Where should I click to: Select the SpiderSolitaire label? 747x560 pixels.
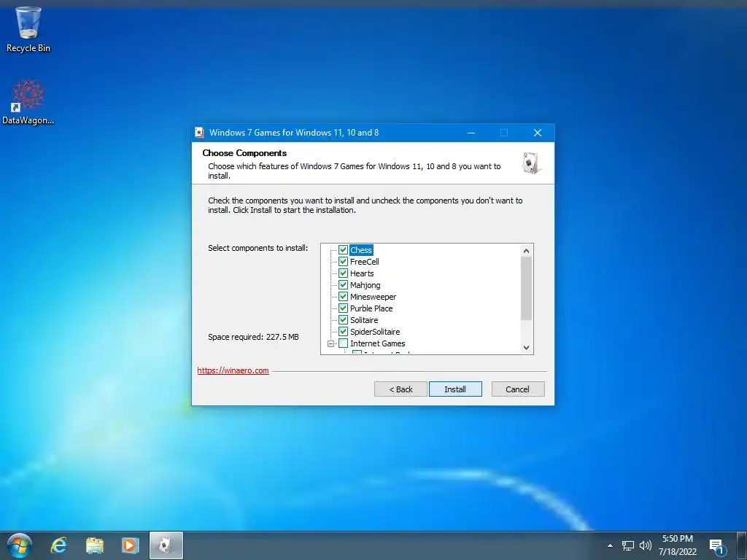pyautogui.click(x=375, y=332)
